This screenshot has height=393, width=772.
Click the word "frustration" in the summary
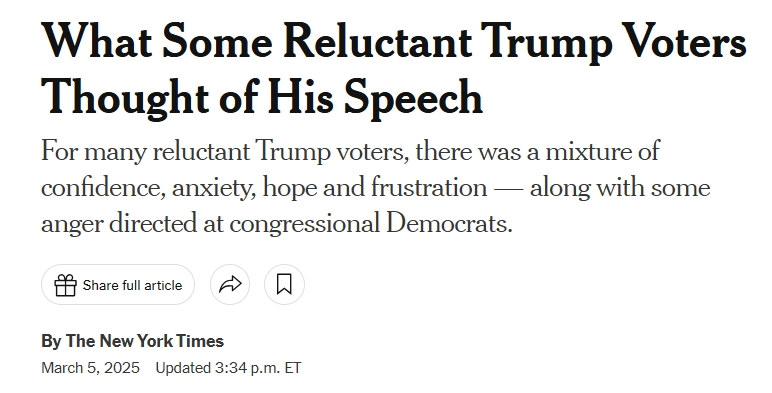[x=429, y=188]
